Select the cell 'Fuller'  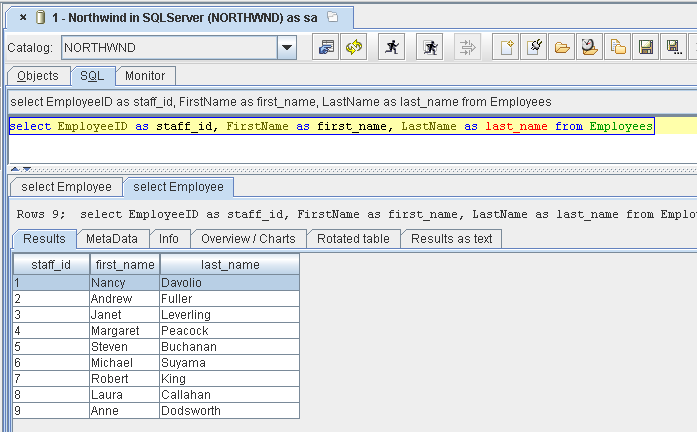click(x=229, y=299)
